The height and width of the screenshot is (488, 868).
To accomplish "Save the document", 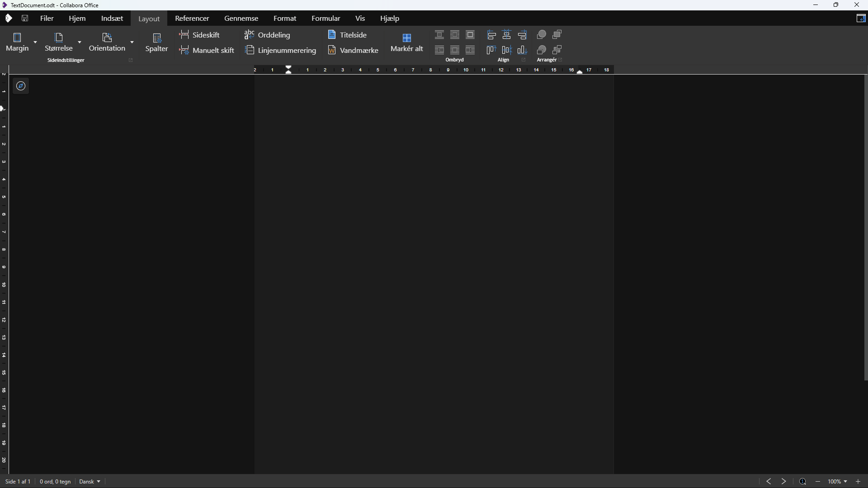I will (25, 18).
